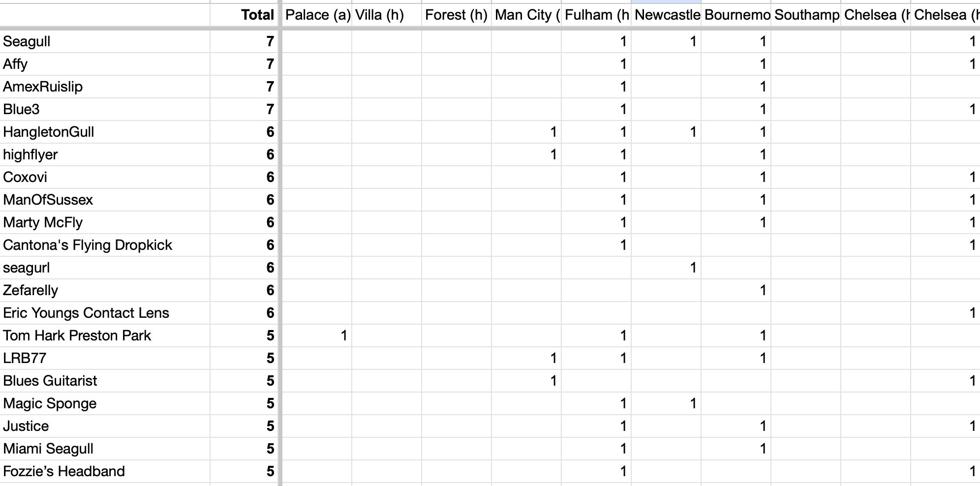
Task: Click the Bournemouth column header
Action: point(736,15)
